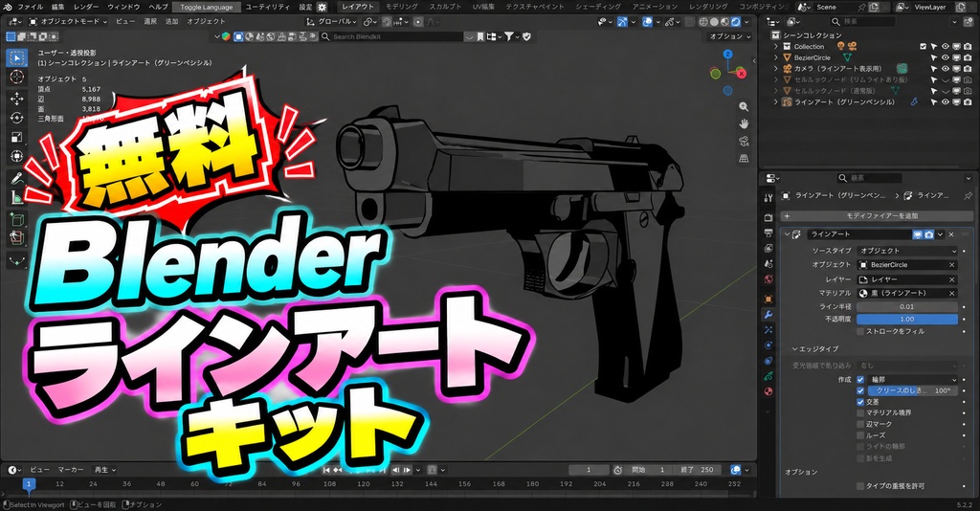This screenshot has height=511, width=980.
Task: Open the Render properties tab
Action: click(x=768, y=217)
